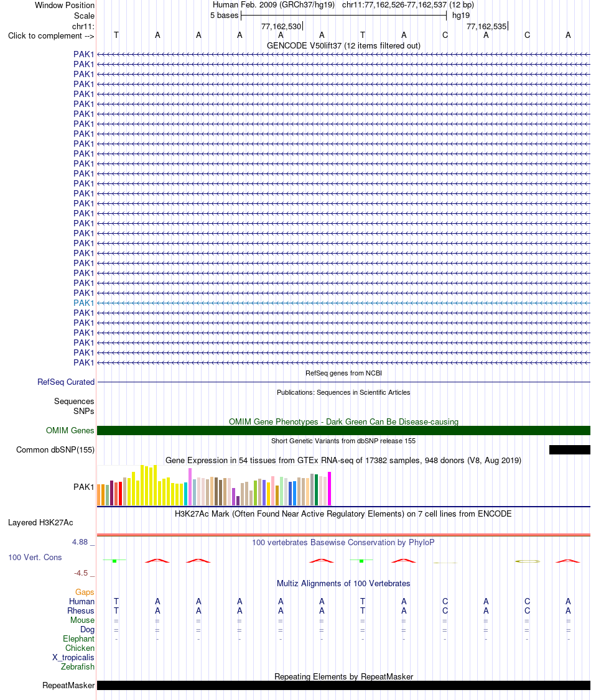Image resolution: width=591 pixels, height=700 pixels.
Task: Click the OMIM Gene Phenotypes track title
Action: point(343,421)
